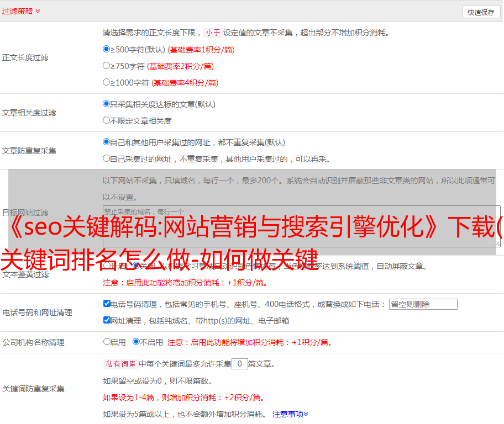Focus the 禁止采集的域名 text area
The image size is (504, 424).
point(301,226)
